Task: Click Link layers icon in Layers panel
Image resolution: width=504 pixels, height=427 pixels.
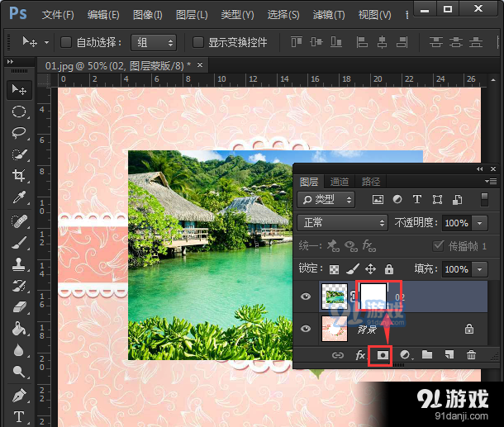Action: point(337,355)
